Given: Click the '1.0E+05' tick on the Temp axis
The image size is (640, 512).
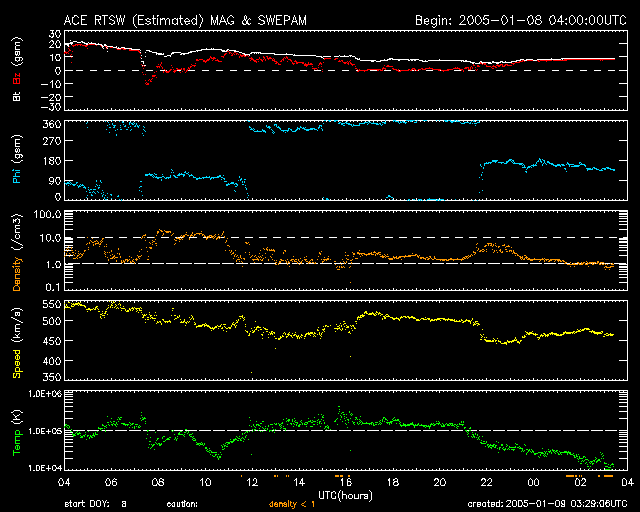Looking at the screenshot, I should point(45,431).
